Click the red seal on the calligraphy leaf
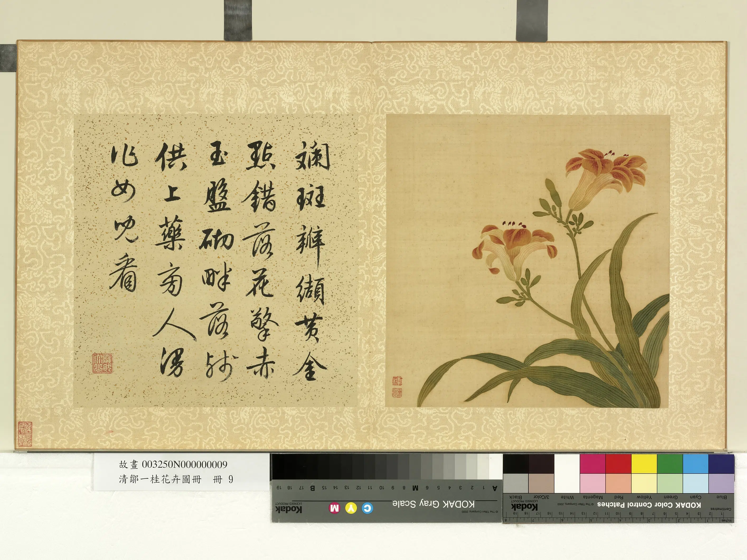Viewport: 747px width, 560px height. tap(103, 363)
